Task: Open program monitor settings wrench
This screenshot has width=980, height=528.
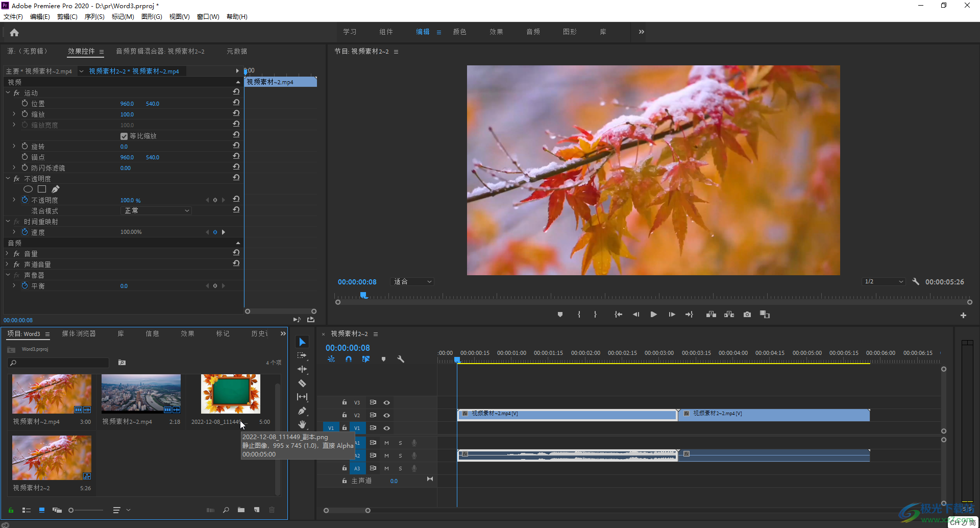Action: point(916,281)
